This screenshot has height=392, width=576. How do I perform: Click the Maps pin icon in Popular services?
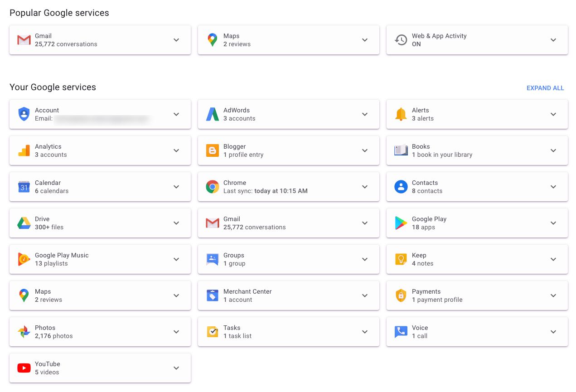coord(213,40)
